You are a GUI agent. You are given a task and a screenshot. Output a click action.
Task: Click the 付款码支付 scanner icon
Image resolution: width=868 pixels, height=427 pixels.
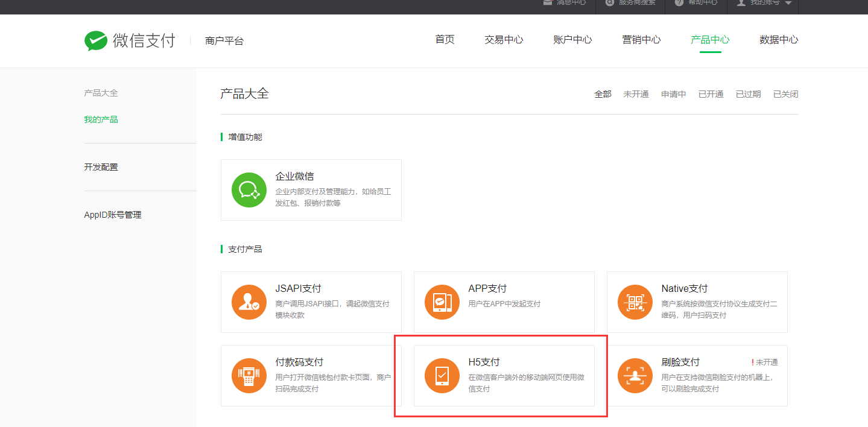pos(249,376)
